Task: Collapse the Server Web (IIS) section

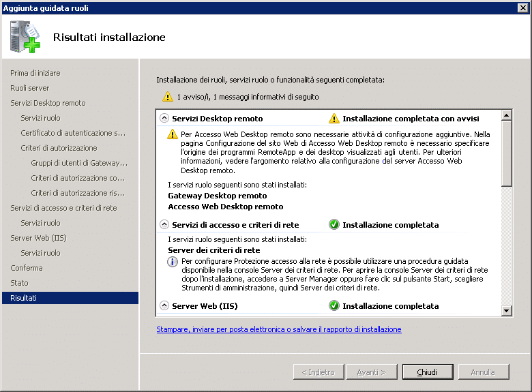Action: click(x=164, y=305)
